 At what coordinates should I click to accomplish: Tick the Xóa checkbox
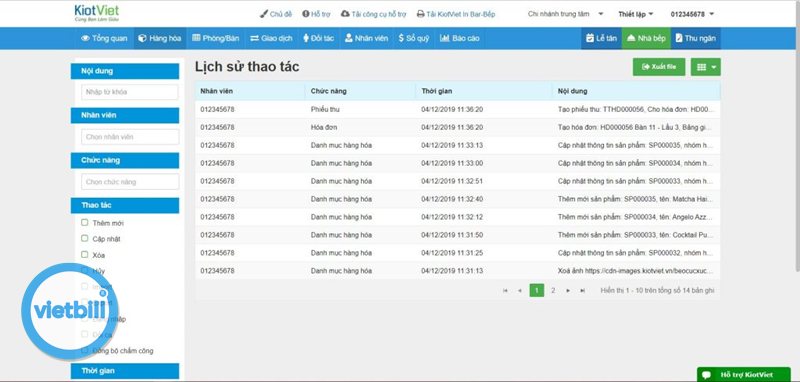[x=85, y=254]
